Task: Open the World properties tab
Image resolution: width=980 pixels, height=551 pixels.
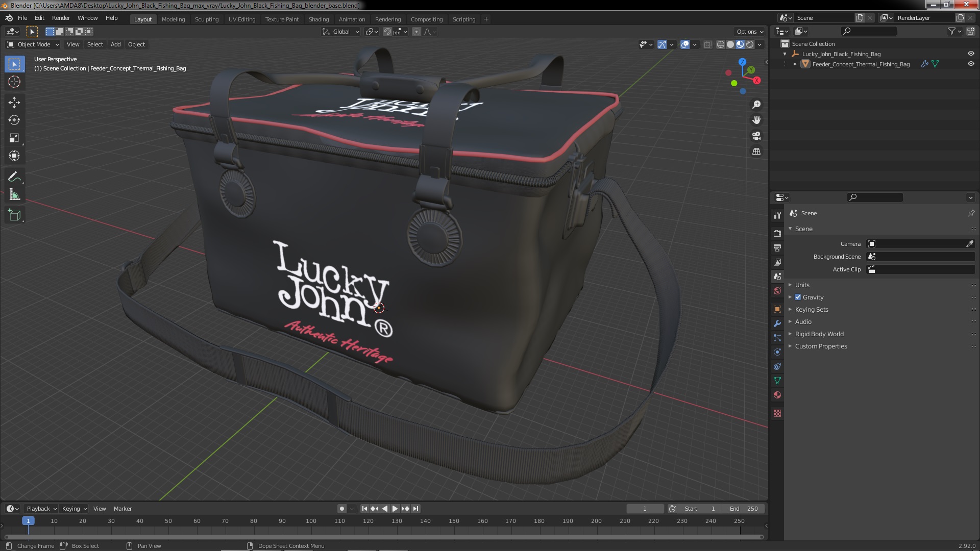Action: (x=777, y=291)
